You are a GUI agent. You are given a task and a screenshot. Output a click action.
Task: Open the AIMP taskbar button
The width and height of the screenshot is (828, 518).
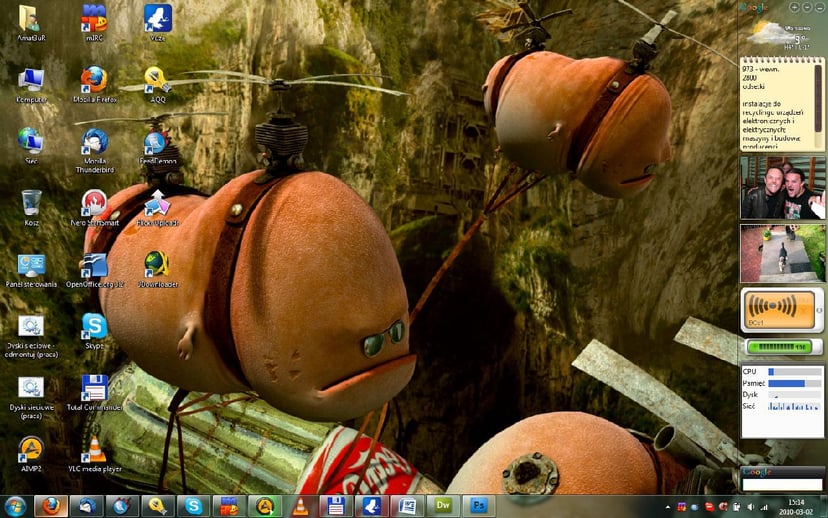coord(265,506)
